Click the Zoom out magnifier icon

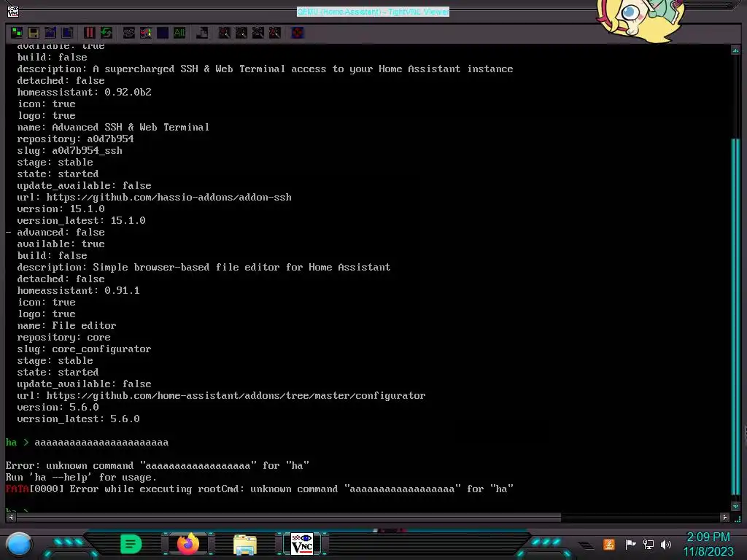241,32
